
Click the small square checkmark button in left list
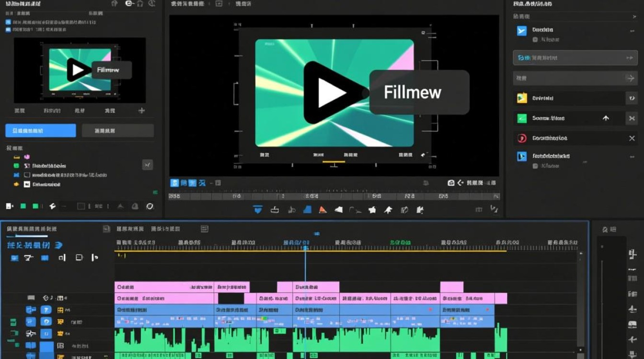point(148,165)
